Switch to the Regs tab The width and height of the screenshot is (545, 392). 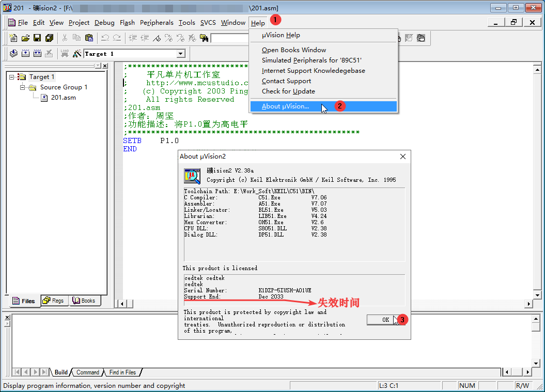pyautogui.click(x=54, y=301)
